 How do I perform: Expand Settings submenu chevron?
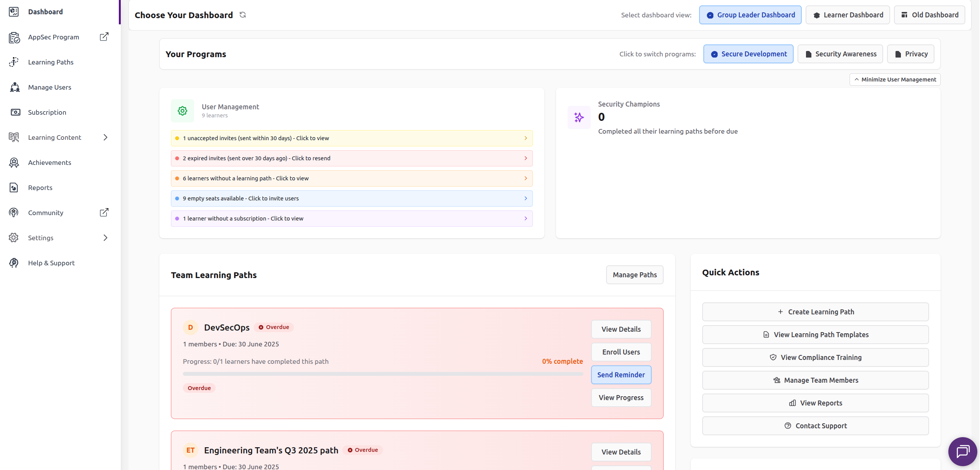coord(105,238)
